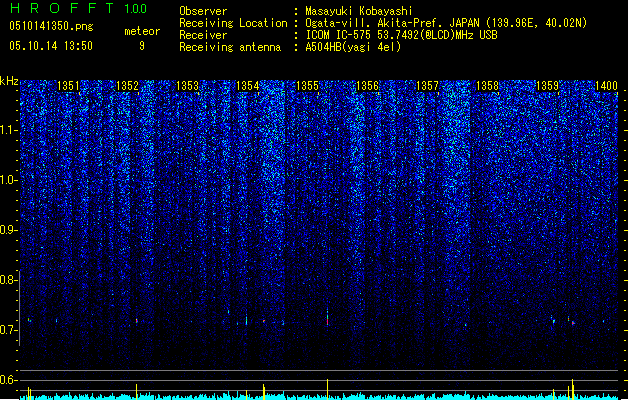Screen dimensions: 629x400
Task: Click antenna text A504HB(yagi 4el)
Action: click(x=353, y=47)
